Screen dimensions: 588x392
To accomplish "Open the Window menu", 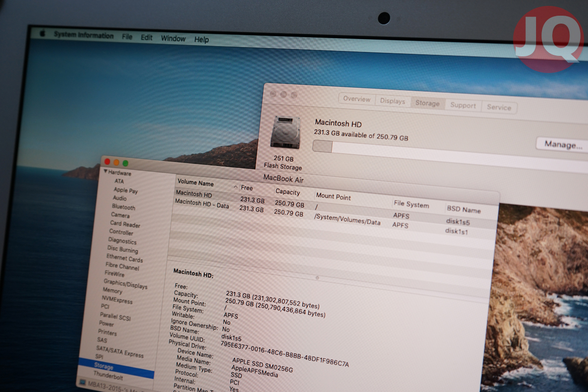I will (173, 39).
